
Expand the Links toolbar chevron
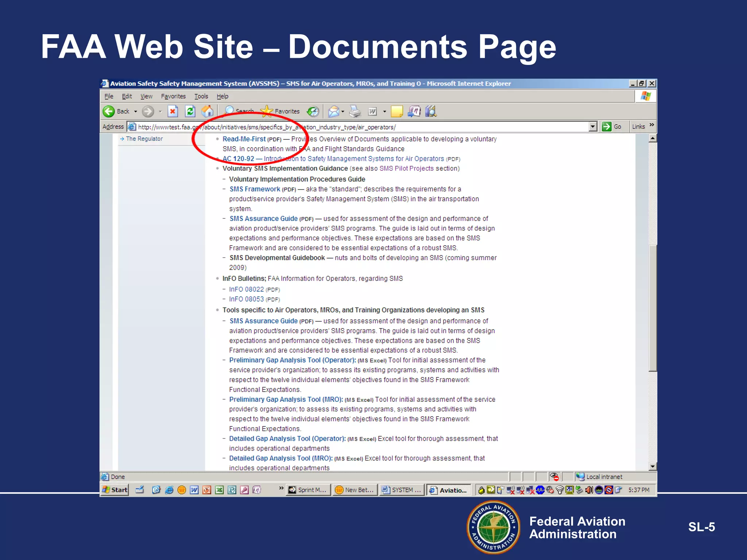pyautogui.click(x=652, y=125)
